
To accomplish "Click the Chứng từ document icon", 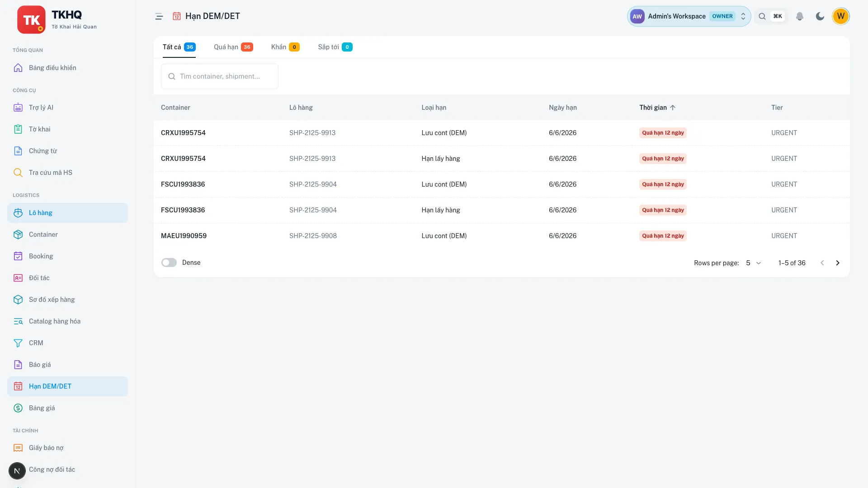I will point(18,151).
